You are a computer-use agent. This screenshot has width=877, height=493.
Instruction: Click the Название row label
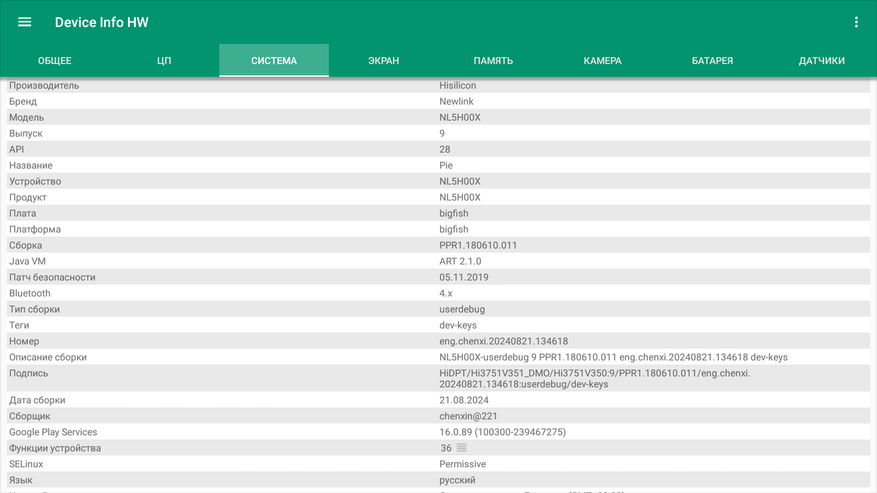click(31, 166)
